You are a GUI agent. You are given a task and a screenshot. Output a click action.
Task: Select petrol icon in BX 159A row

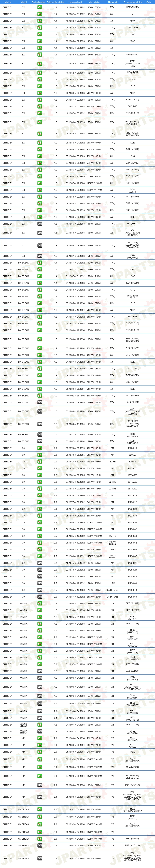[x=40, y=156]
